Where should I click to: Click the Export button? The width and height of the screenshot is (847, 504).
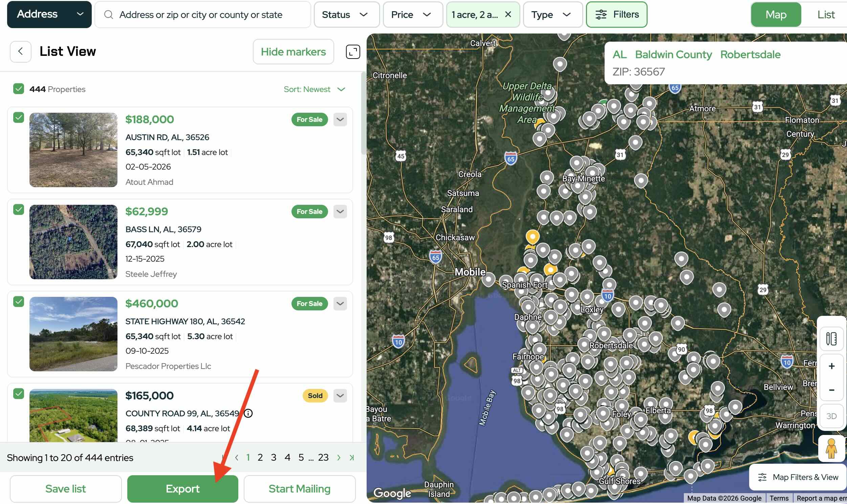point(182,489)
